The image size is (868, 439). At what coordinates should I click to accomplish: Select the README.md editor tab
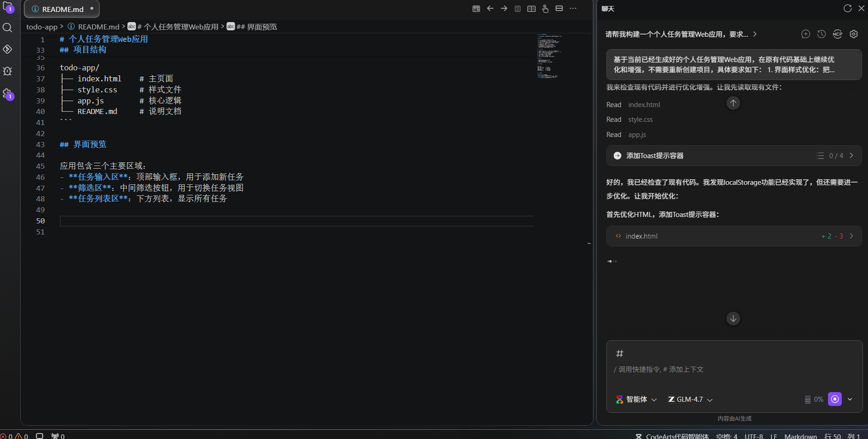click(x=62, y=9)
